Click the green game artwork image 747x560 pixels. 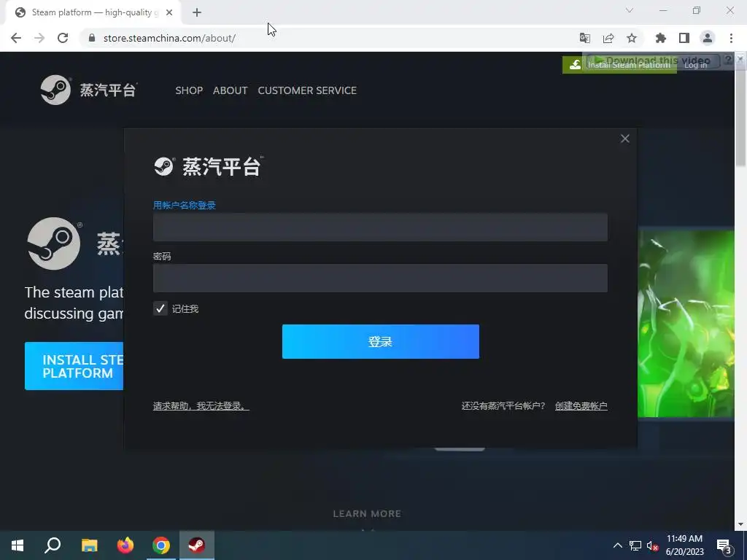click(x=686, y=324)
